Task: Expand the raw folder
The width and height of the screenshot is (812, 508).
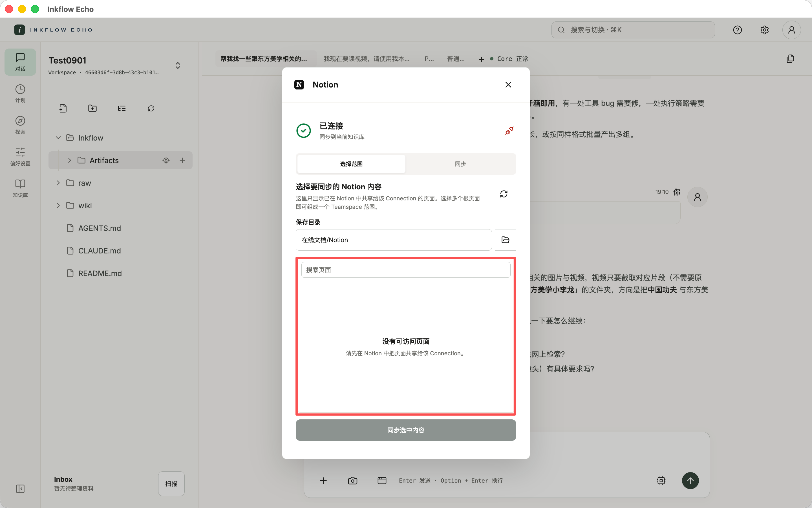Action: 58,183
